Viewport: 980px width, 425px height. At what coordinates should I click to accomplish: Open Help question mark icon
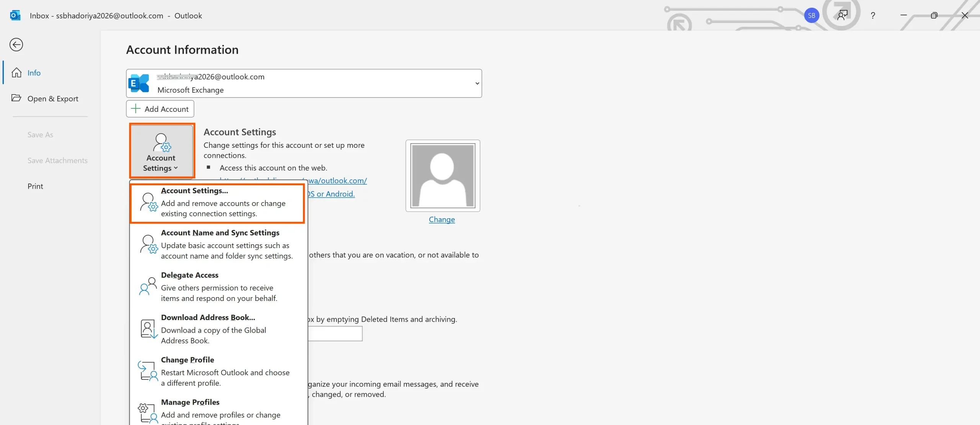click(x=873, y=16)
